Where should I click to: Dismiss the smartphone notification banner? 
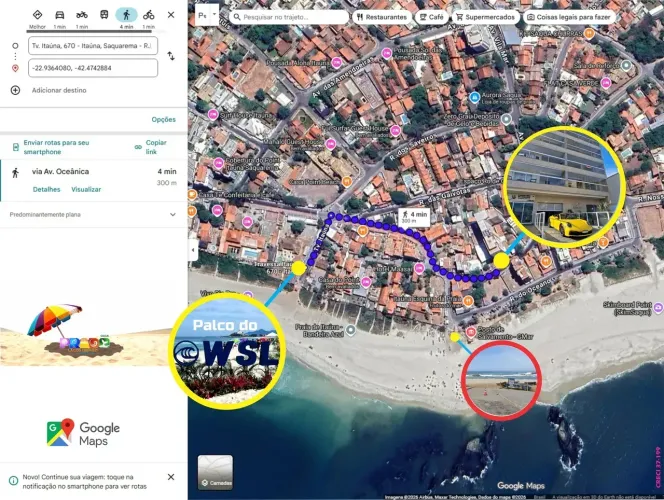click(171, 477)
